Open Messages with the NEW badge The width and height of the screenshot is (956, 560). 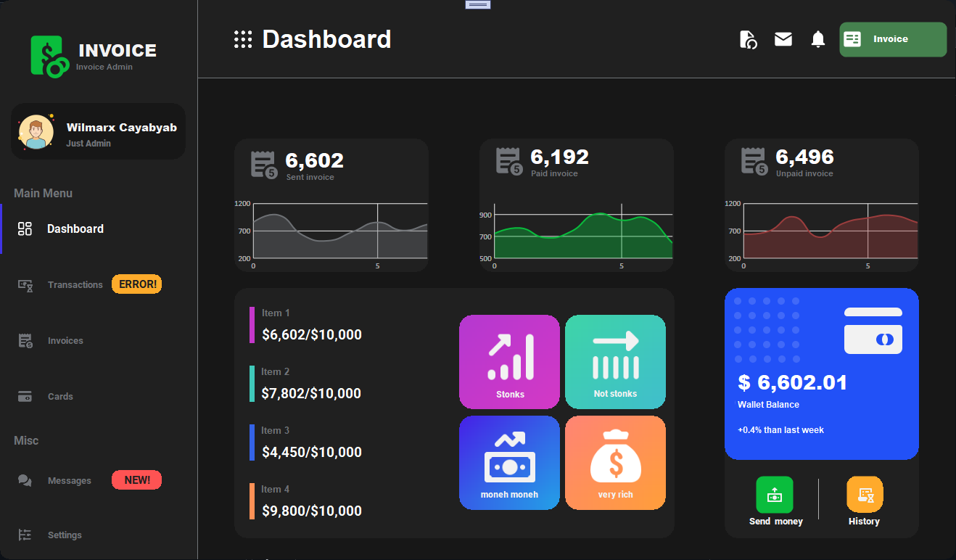click(70, 480)
